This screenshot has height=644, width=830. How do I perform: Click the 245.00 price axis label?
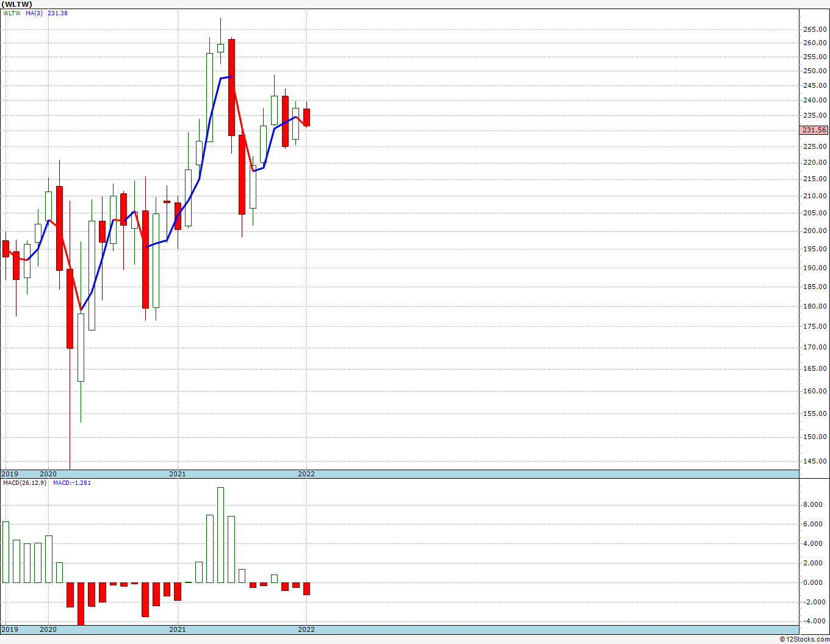click(x=815, y=86)
